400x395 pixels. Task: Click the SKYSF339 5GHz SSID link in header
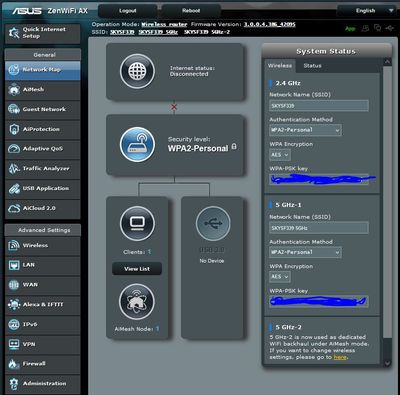click(158, 32)
